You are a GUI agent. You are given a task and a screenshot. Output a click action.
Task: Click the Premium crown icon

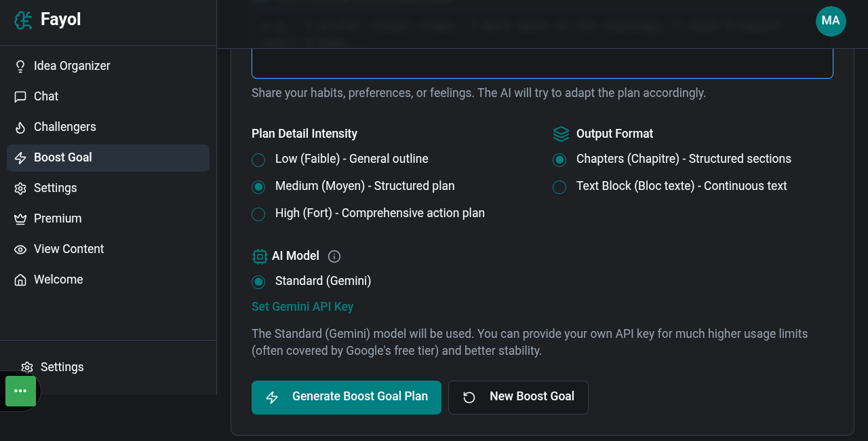tap(20, 218)
